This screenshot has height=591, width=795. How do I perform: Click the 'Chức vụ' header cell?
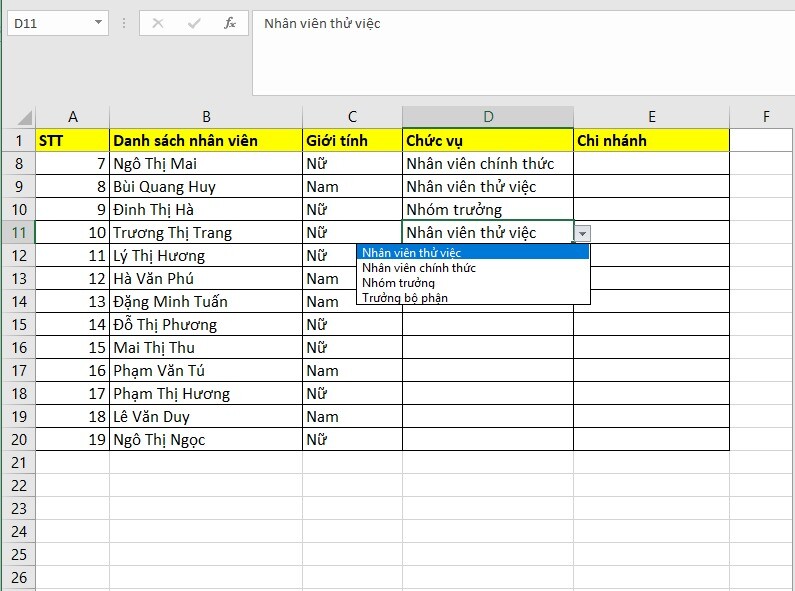click(488, 140)
